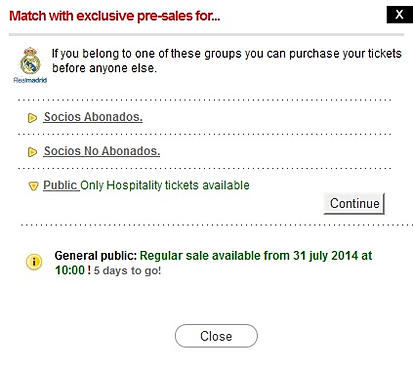
Task: Open the Socios No Abonados link
Action: [102, 151]
